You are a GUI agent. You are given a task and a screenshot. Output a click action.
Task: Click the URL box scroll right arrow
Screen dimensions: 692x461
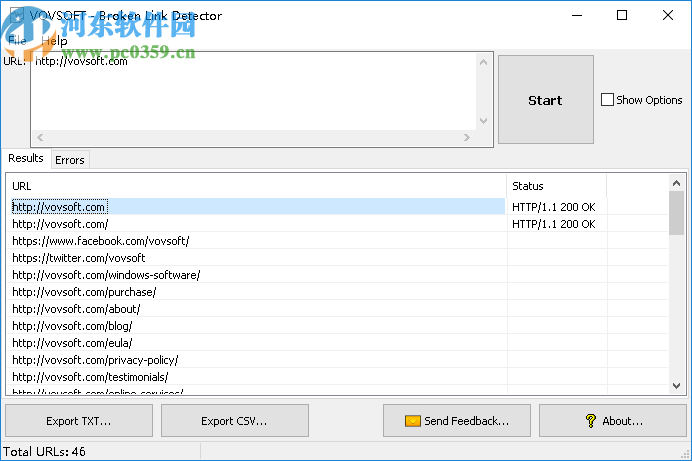coord(467,138)
